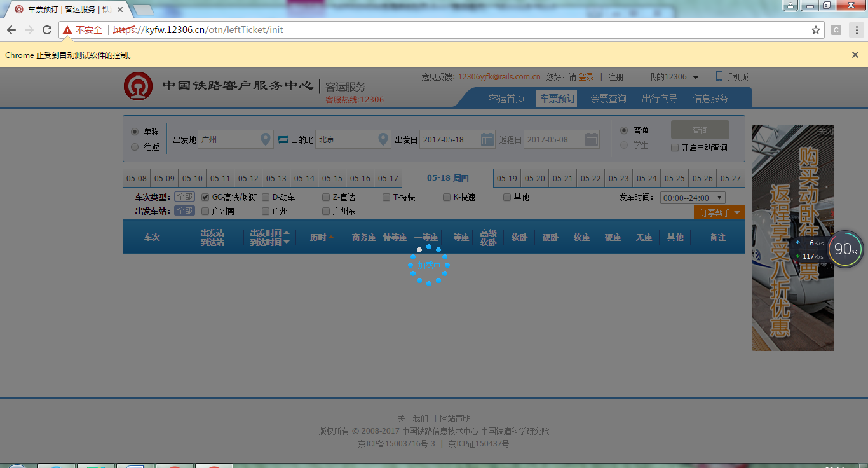
Task: Open 客运首页 nav tab
Action: (x=506, y=99)
